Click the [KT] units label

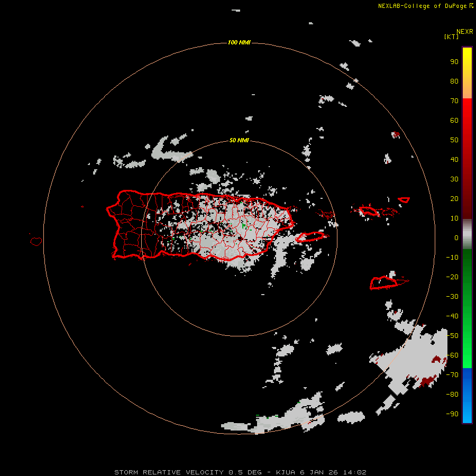pyautogui.click(x=451, y=36)
